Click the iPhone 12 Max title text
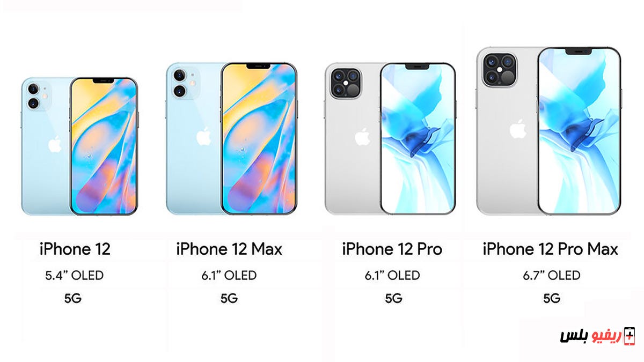This screenshot has width=644, height=362. tap(229, 249)
